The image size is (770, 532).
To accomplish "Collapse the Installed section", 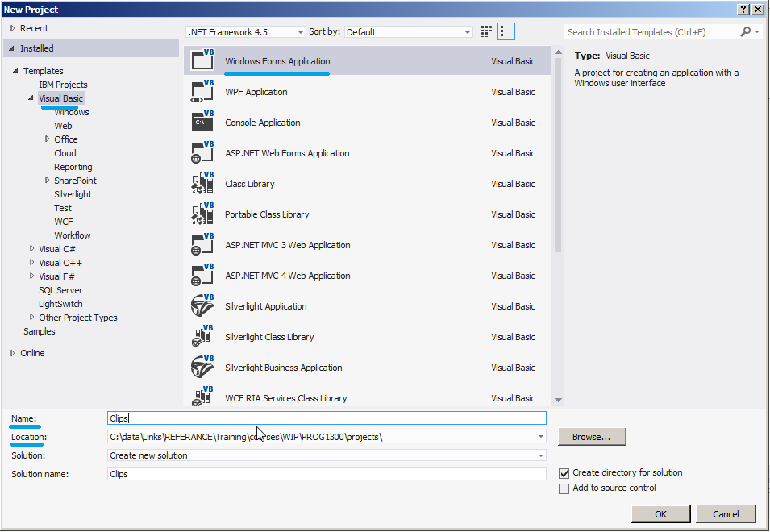I will [x=12, y=48].
